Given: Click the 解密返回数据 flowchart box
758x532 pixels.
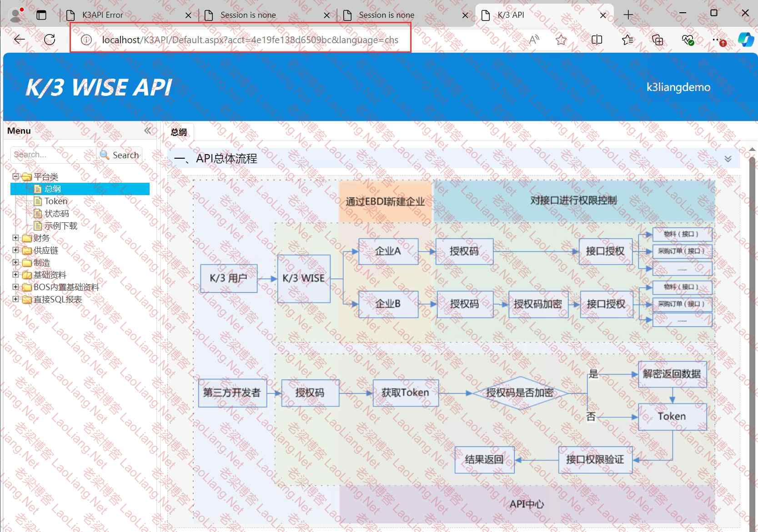Looking at the screenshot, I should pos(672,374).
